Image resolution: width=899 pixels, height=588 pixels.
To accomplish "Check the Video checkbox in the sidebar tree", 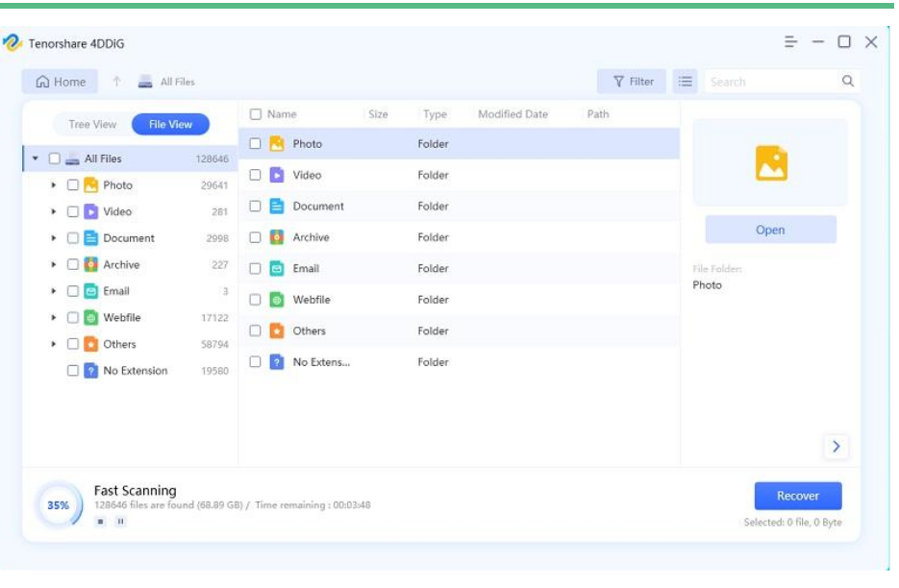I will click(73, 211).
